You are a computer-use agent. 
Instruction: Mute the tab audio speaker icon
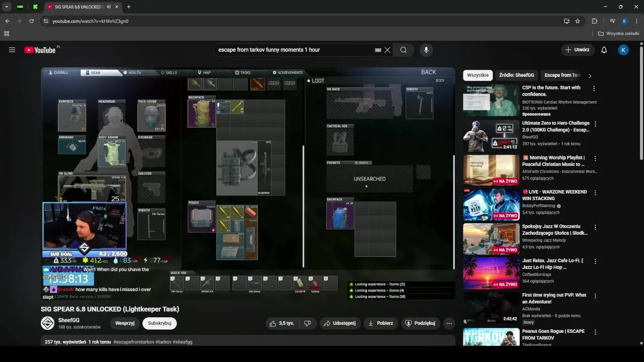pos(109,7)
